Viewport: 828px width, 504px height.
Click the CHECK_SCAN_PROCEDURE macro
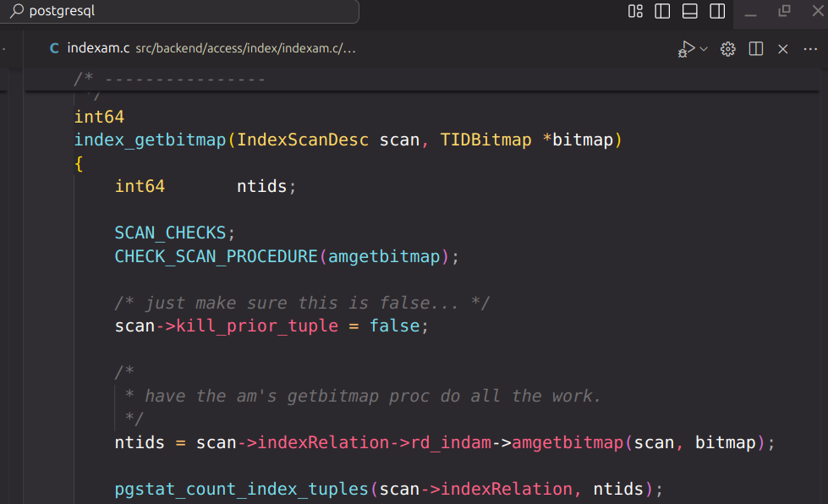(x=216, y=256)
